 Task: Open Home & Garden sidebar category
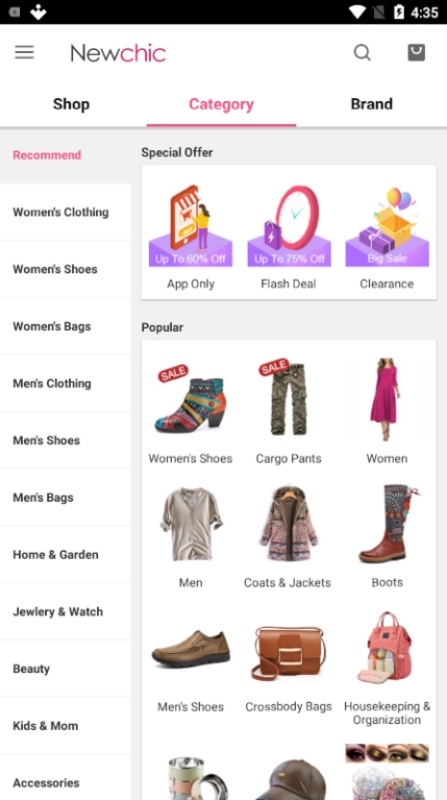(x=65, y=555)
